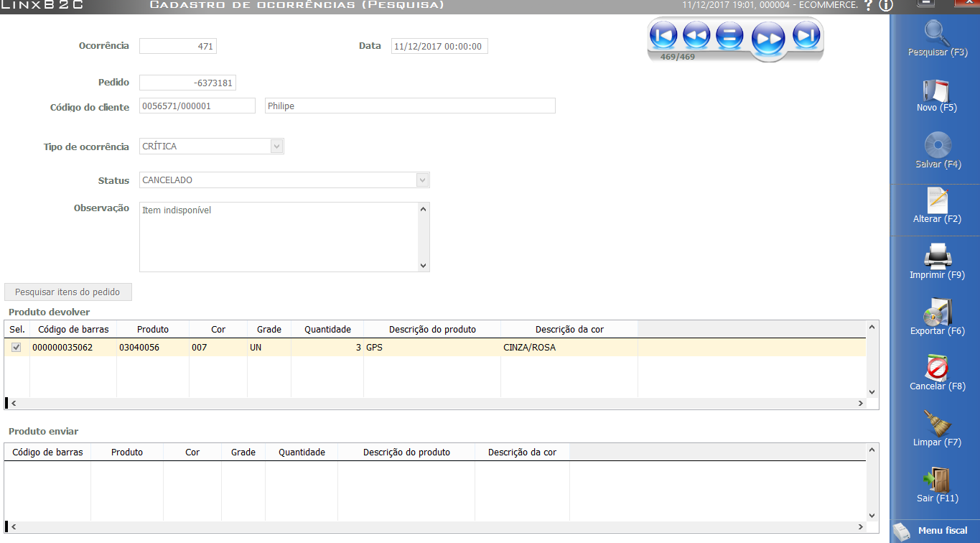Click the info icon in title bar
The height and width of the screenshot is (543, 980).
click(x=886, y=5)
